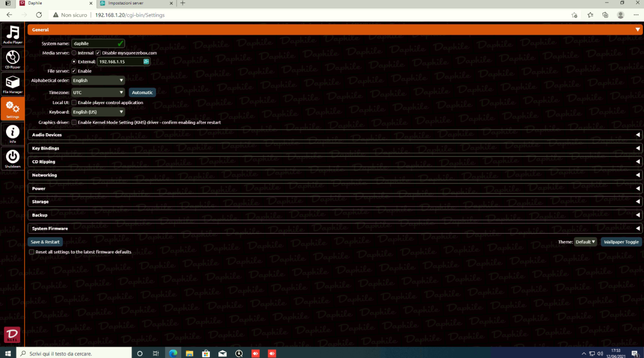
Task: Open Microsoft Edge from the taskbar
Action: pos(173,353)
